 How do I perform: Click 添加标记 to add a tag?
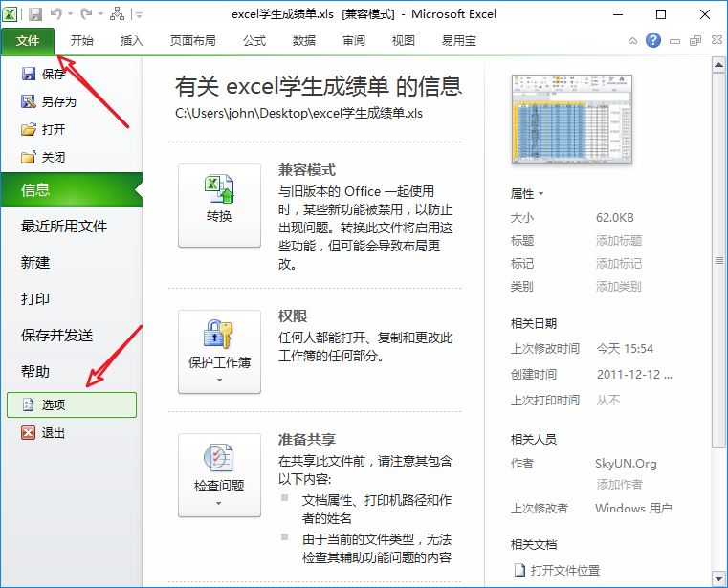click(618, 264)
